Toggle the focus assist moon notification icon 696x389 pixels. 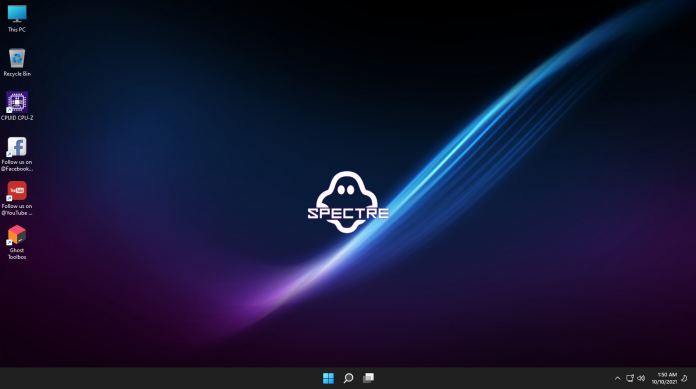(684, 378)
